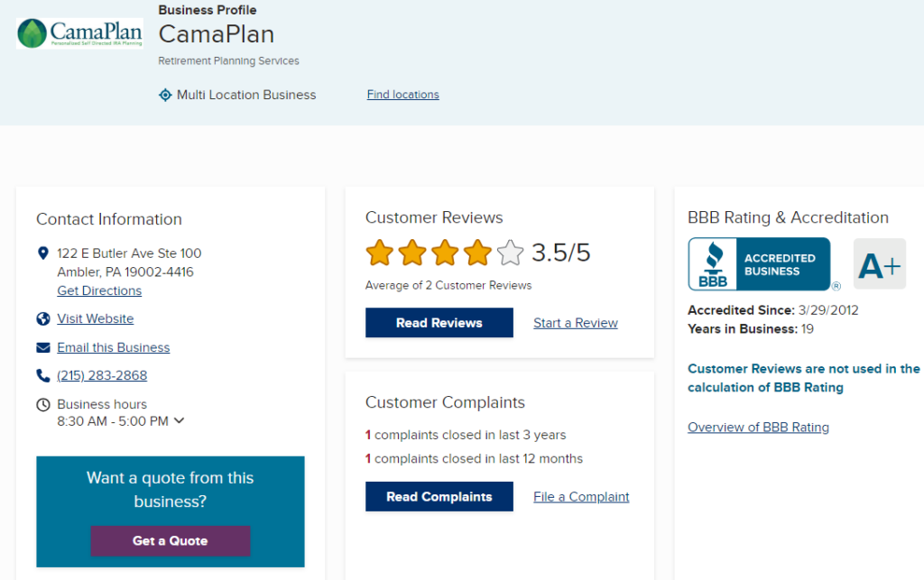The height and width of the screenshot is (580, 924).
Task: Click the empty fifth review star
Action: point(511,253)
